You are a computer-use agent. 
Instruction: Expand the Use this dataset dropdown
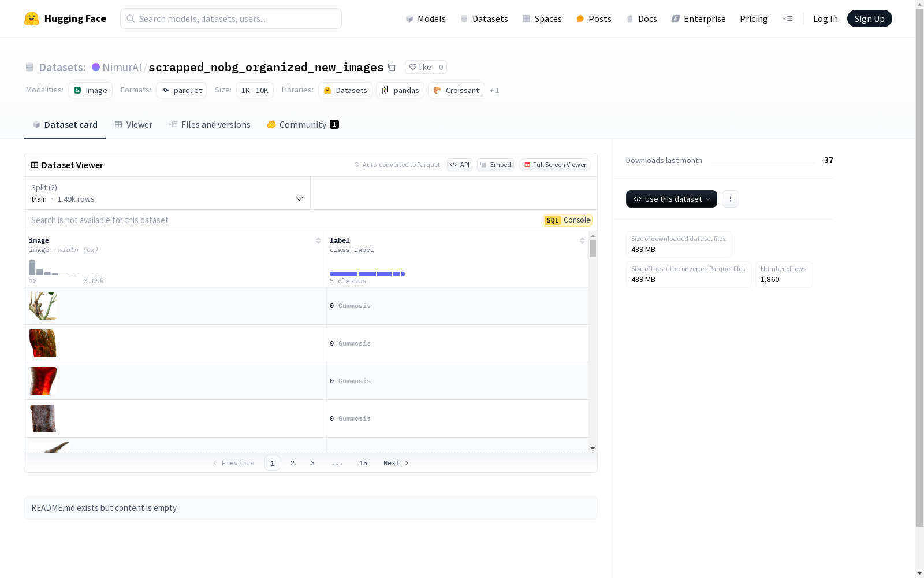(x=672, y=199)
